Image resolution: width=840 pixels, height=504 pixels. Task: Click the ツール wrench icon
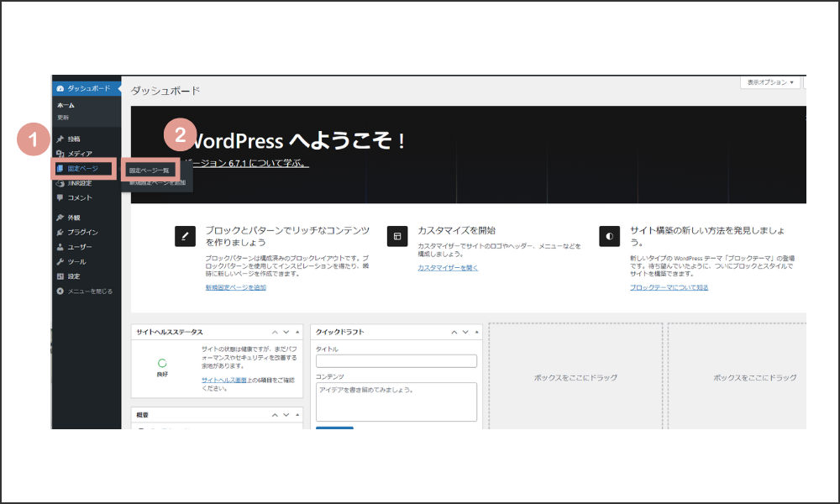coord(60,262)
